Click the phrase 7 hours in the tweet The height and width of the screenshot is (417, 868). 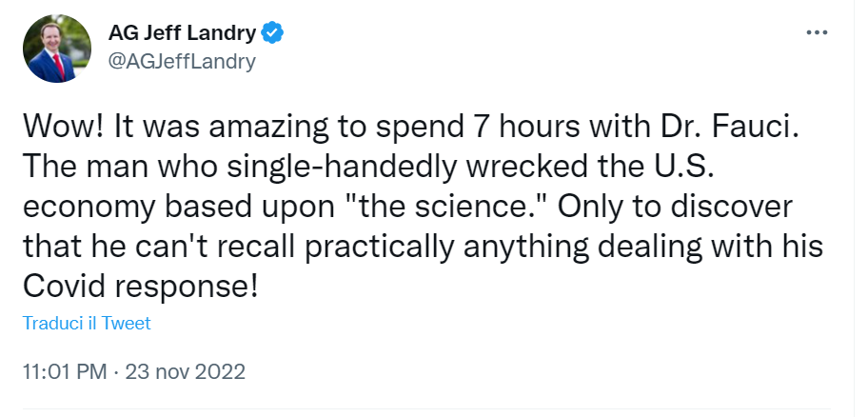pos(511,128)
